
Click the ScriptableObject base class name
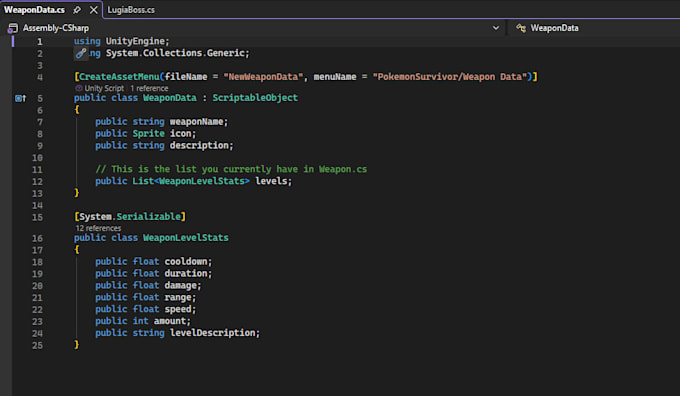coord(255,98)
